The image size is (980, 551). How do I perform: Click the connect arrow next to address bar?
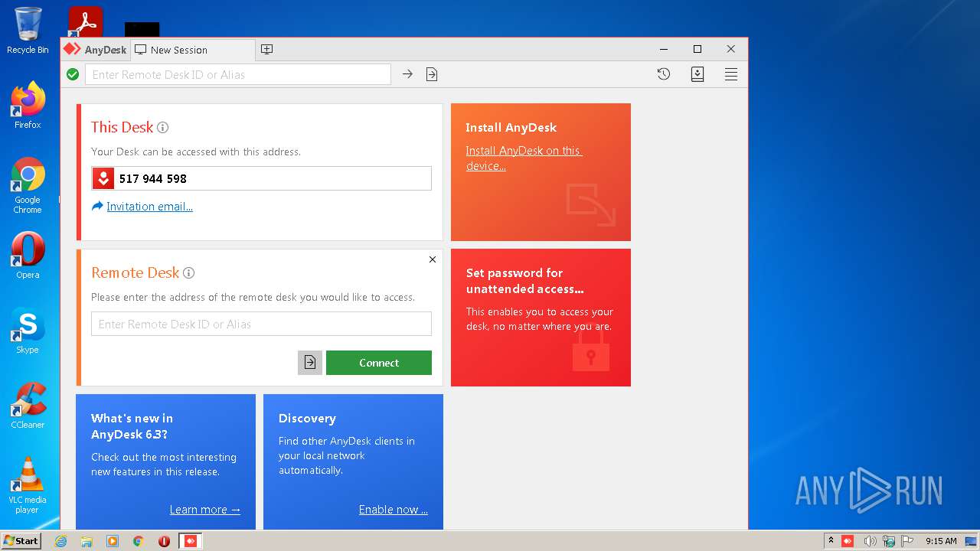(x=407, y=74)
